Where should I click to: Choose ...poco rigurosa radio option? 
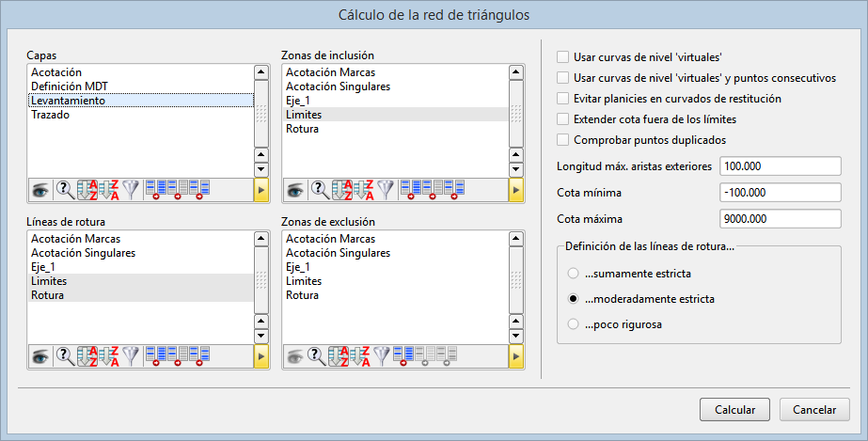(574, 324)
